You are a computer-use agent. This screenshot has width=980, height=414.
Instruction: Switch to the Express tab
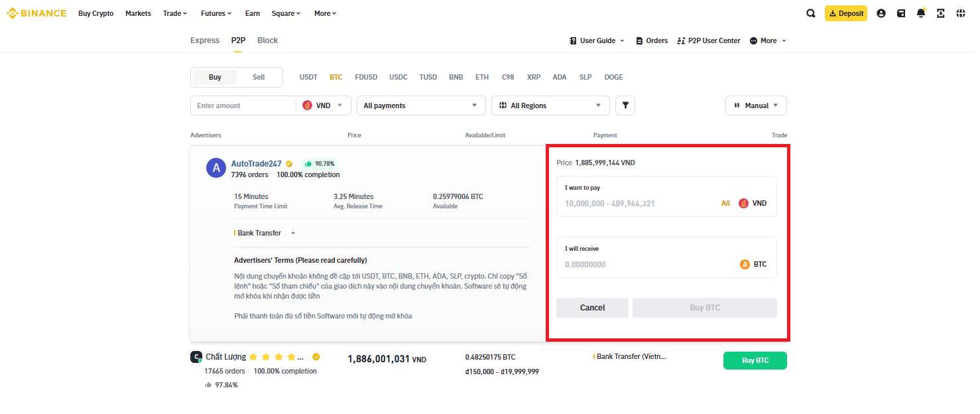coord(205,40)
